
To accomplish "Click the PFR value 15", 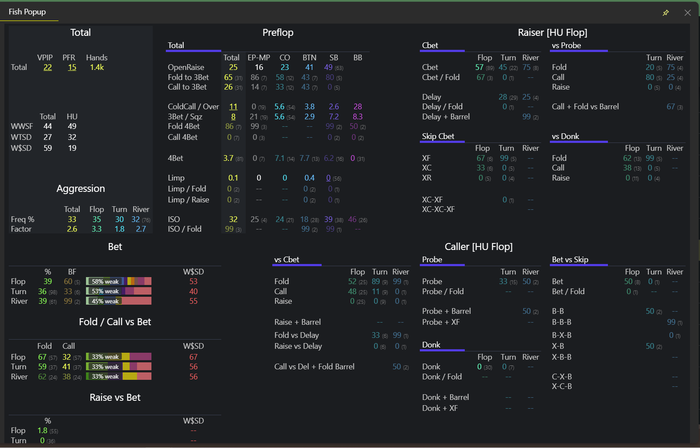I will point(72,67).
